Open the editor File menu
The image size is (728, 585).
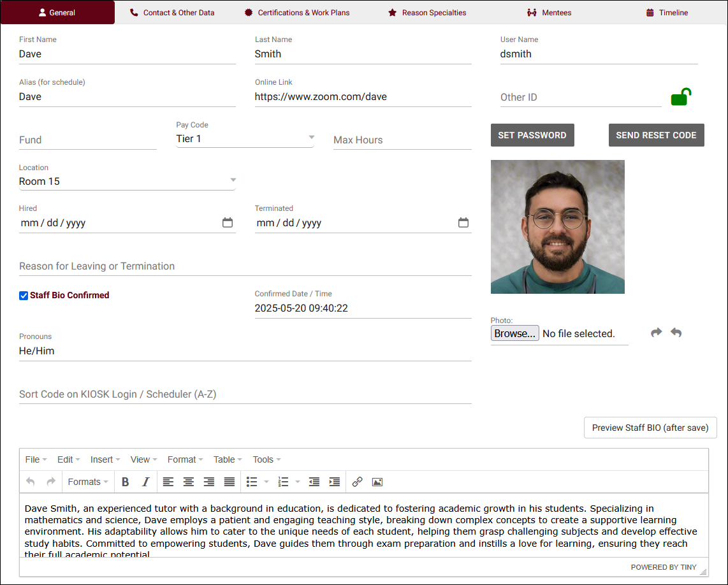pos(36,459)
